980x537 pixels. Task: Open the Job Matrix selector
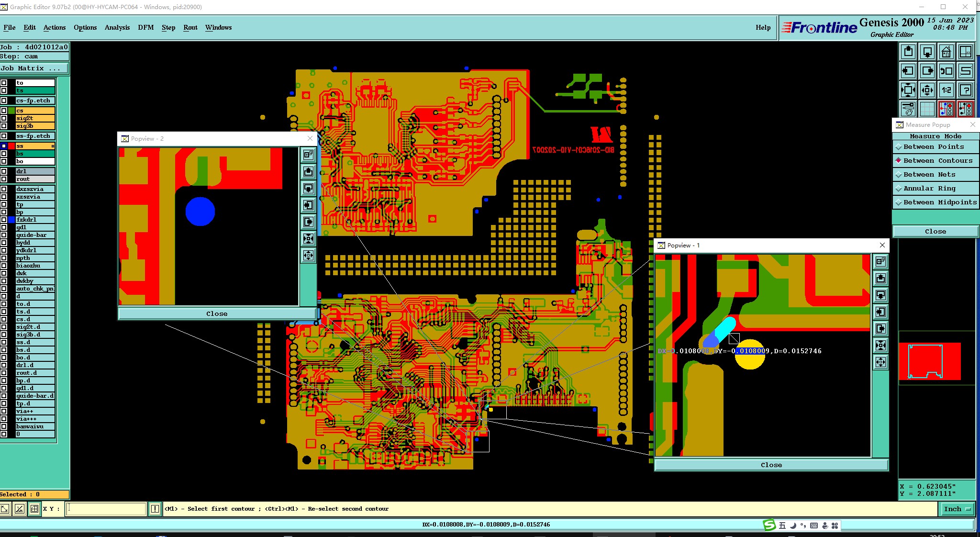[34, 68]
